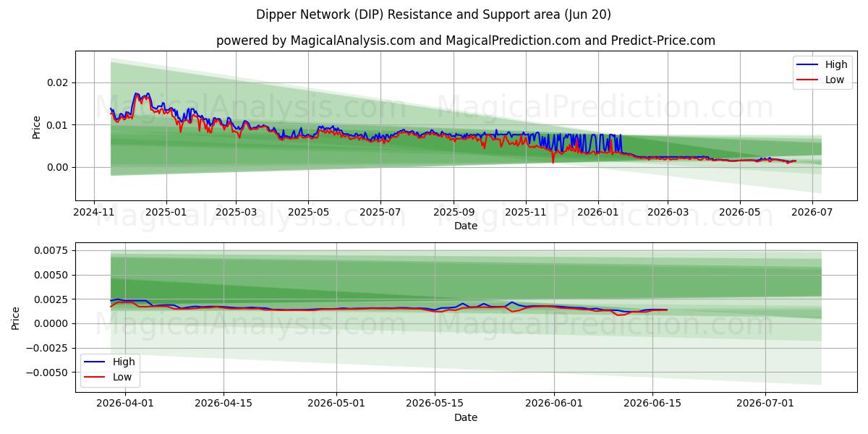Click the '2025-07' date tick label
868x434 pixels.
[x=381, y=213]
